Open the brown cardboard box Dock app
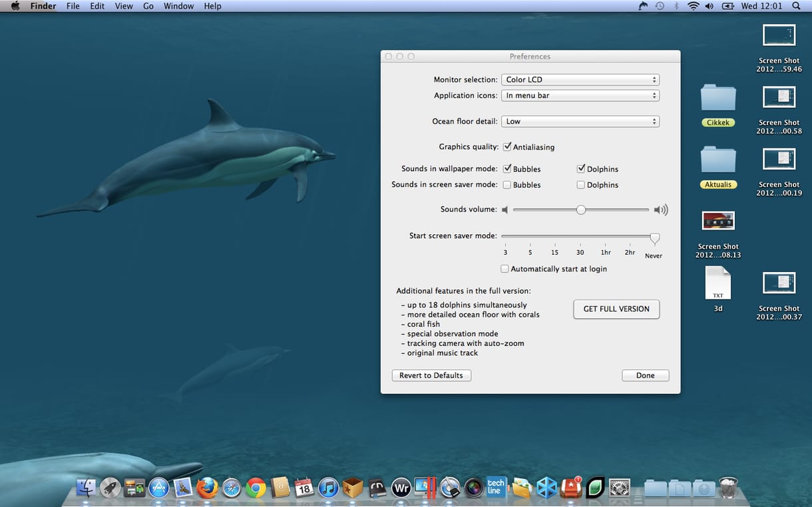Image resolution: width=812 pixels, height=507 pixels. [x=353, y=488]
